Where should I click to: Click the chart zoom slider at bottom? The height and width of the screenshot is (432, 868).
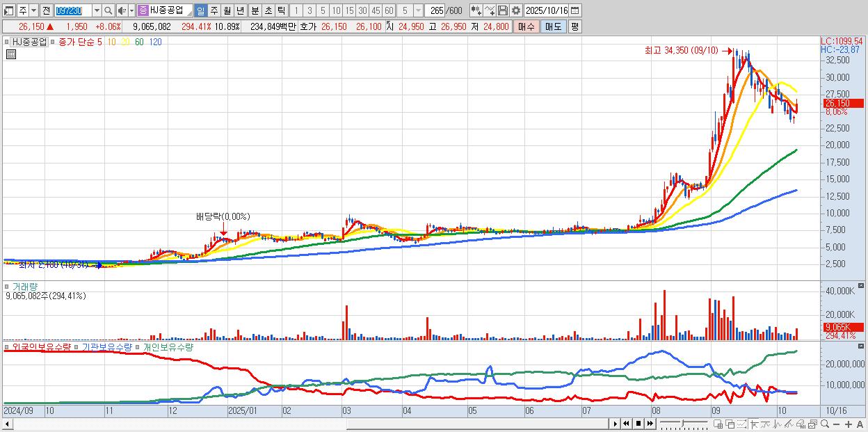(684, 424)
